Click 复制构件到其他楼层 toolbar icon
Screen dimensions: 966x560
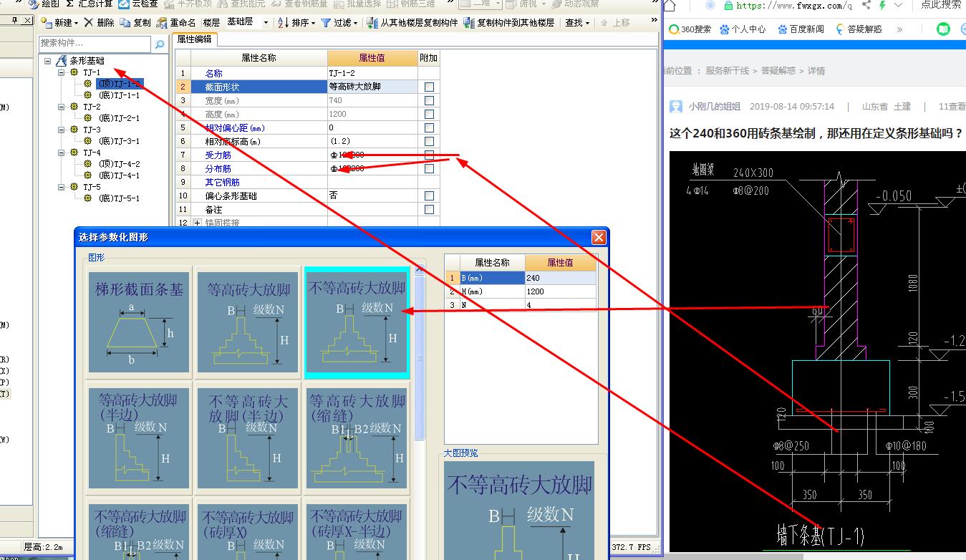point(469,23)
